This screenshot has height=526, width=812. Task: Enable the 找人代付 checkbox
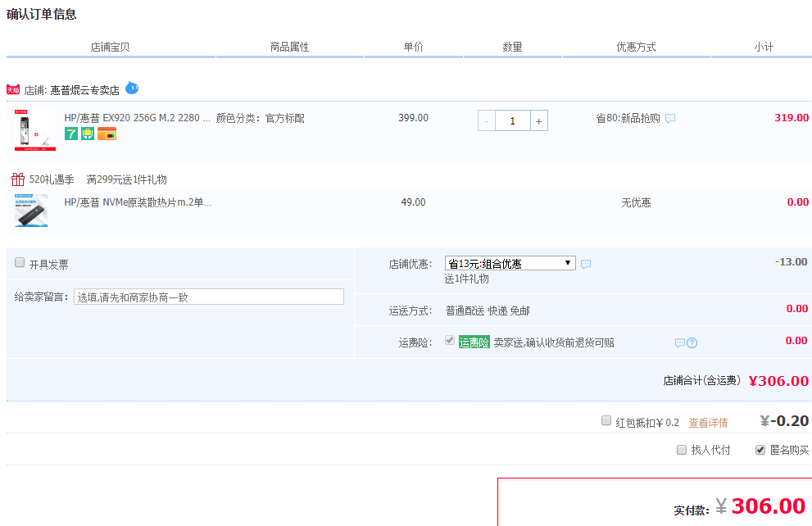point(682,449)
